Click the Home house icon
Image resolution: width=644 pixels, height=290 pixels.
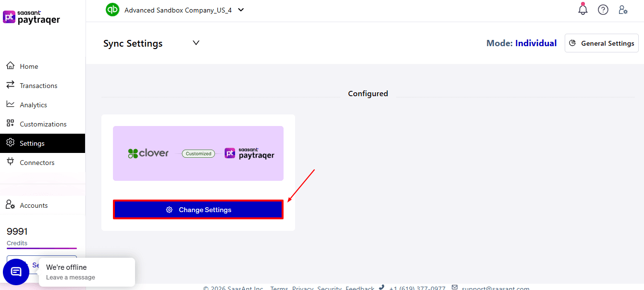[10, 66]
